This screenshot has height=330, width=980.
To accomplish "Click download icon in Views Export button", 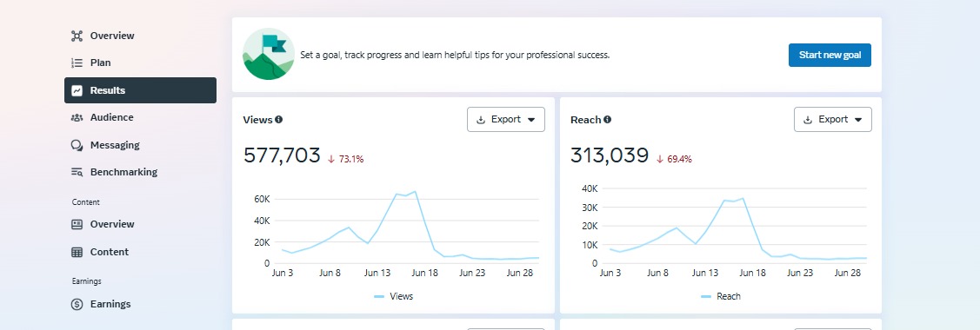I will tap(481, 120).
